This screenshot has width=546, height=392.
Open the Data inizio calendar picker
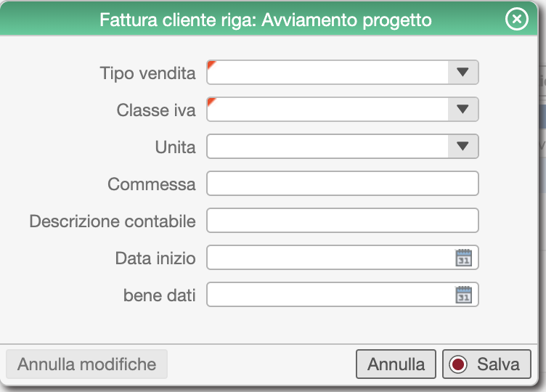(x=463, y=258)
